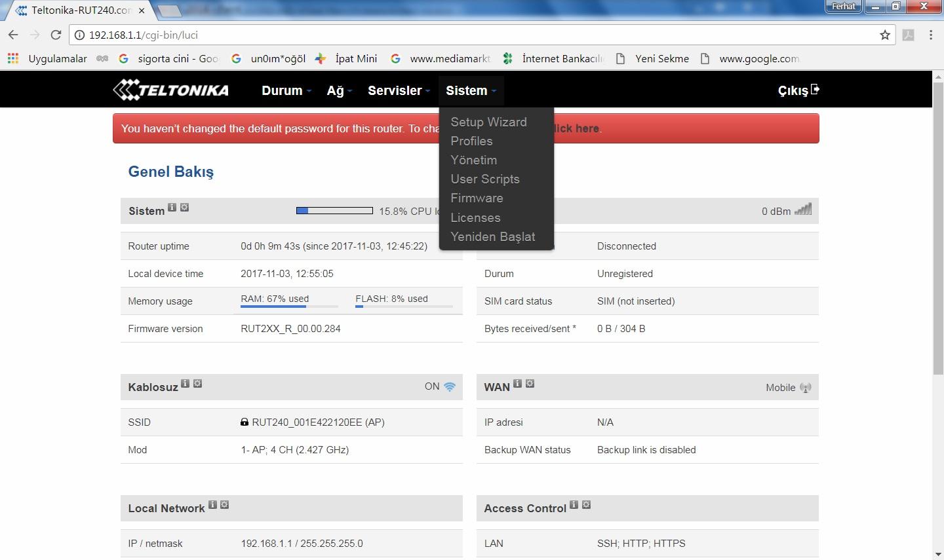
Task: Close the Teltonika-RUT240 tab
Action: (142, 10)
